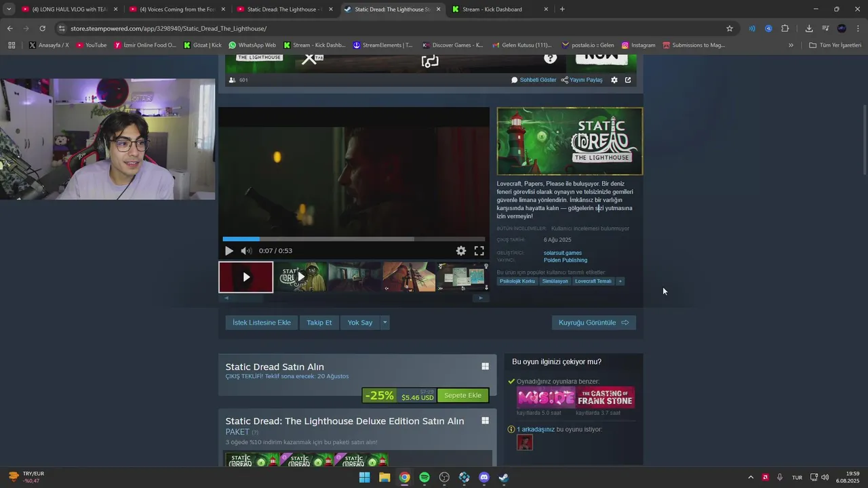The width and height of the screenshot is (868, 488).
Task: Open Spotify from taskbar
Action: coord(425,477)
